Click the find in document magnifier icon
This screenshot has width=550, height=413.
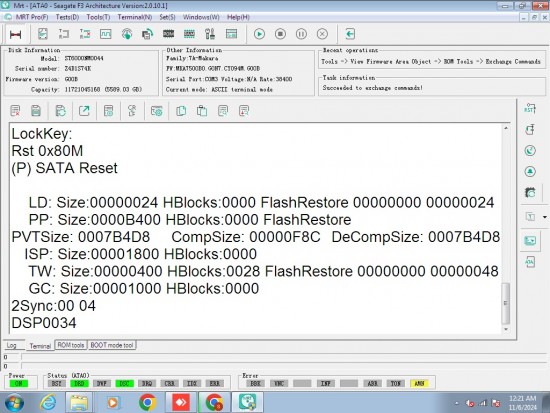pyautogui.click(x=223, y=111)
